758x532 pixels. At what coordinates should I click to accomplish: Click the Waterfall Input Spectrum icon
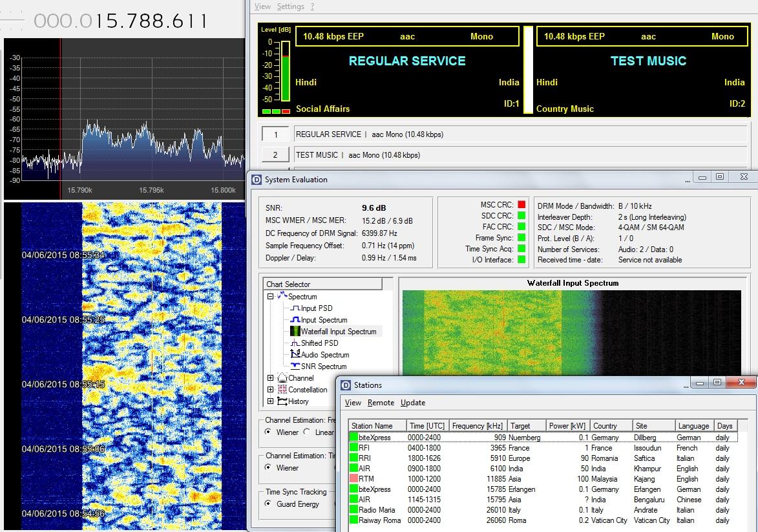[x=295, y=332]
